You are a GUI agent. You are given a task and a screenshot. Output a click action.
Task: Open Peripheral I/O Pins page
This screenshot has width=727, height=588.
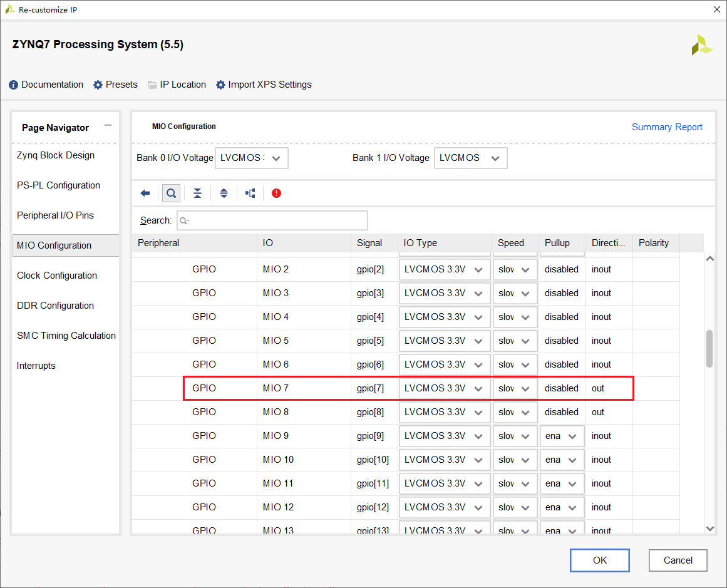[55, 215]
